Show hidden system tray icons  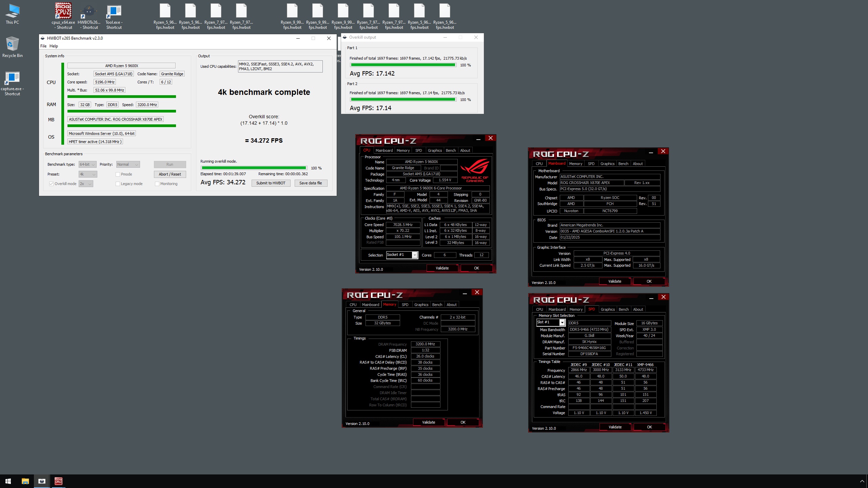coord(862,481)
